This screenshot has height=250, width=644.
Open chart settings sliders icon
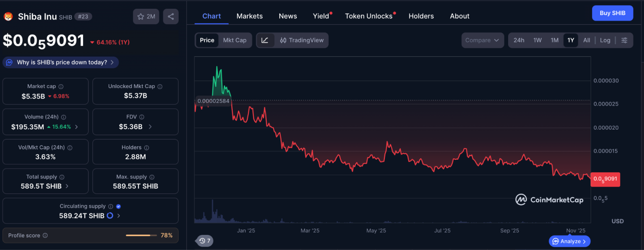624,40
